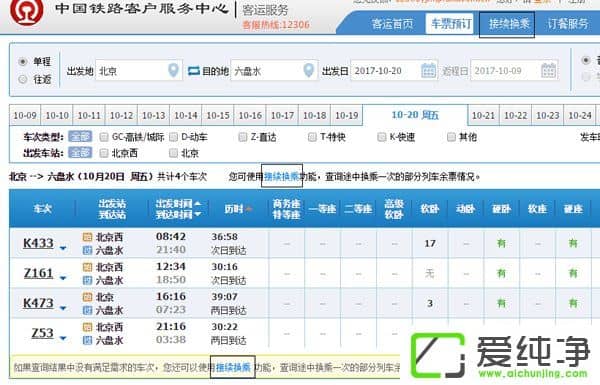Switch to 10-15 date tab
The image size is (600, 385).
(x=218, y=116)
